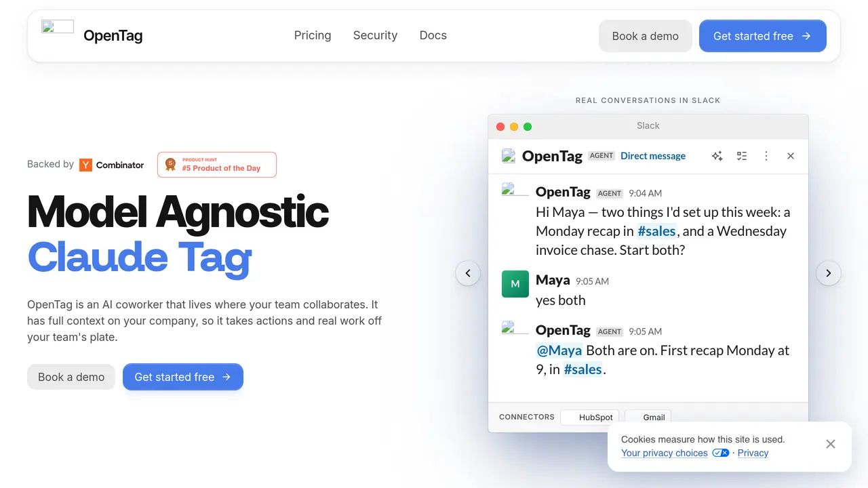
Task: Show next Slack conversation slide
Action: click(828, 273)
